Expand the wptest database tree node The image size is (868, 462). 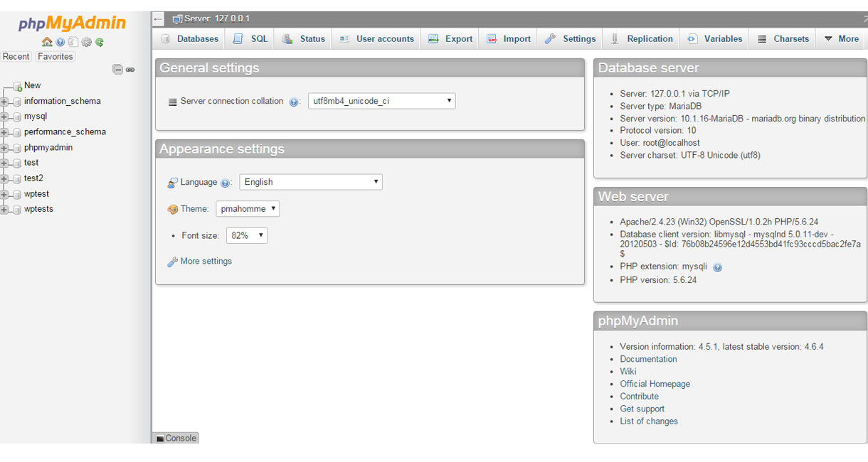click(4, 194)
